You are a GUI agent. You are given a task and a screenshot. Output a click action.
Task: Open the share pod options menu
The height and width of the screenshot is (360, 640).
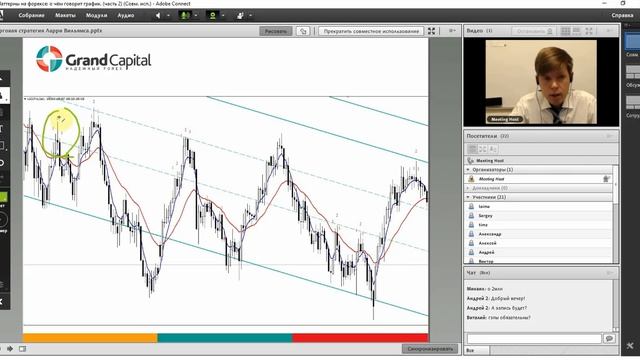452,31
